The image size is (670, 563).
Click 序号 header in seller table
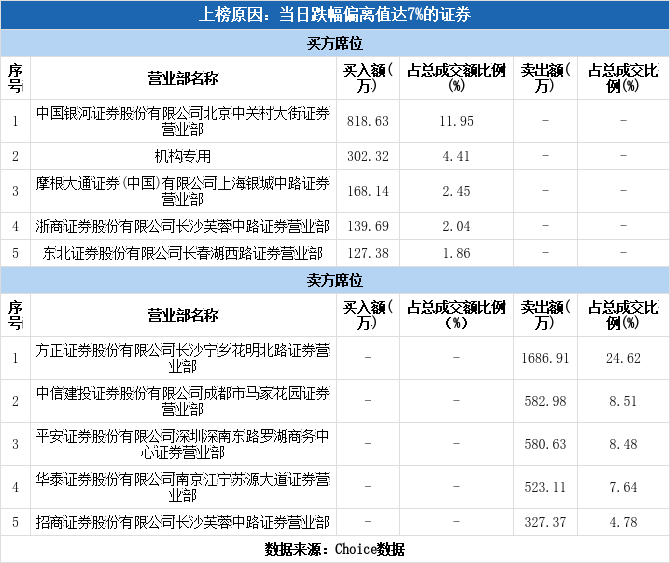point(15,316)
